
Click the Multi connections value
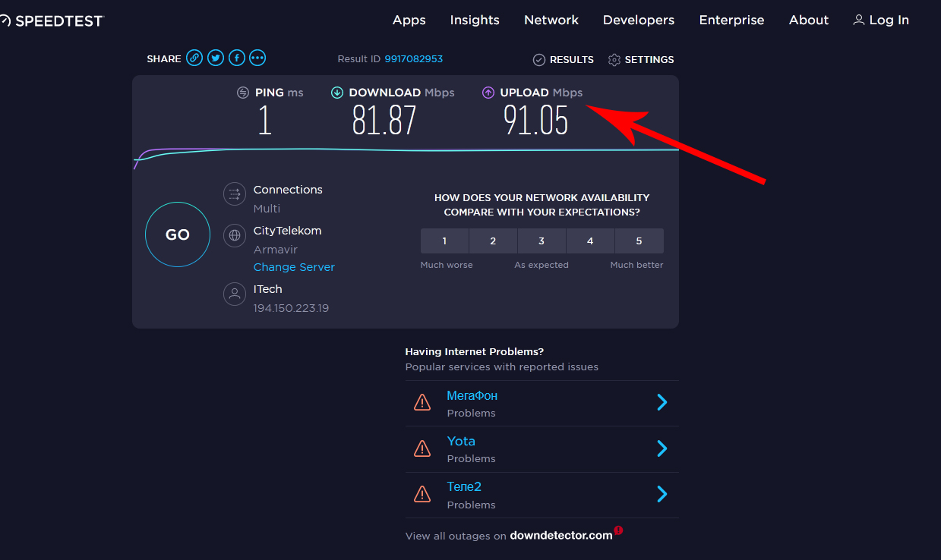267,209
